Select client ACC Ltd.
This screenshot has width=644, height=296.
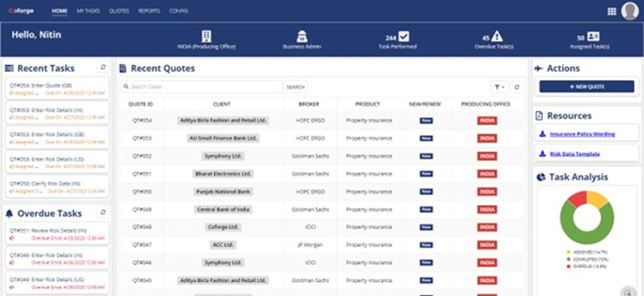[223, 245]
